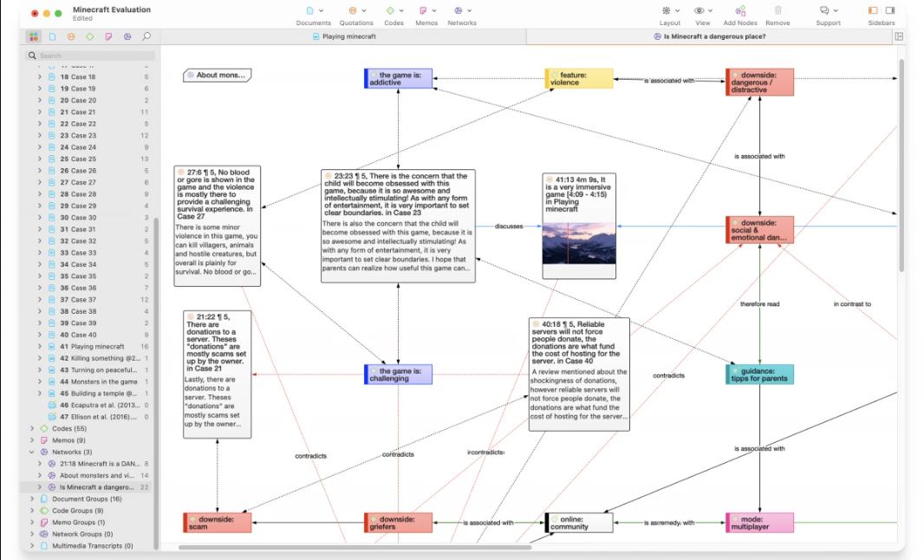Open the Codes dropdown arrow
The height and width of the screenshot is (560, 924).
[x=401, y=10]
